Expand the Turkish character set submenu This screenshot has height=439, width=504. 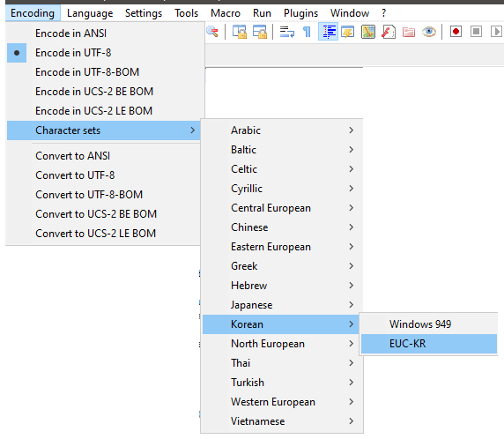(282, 383)
